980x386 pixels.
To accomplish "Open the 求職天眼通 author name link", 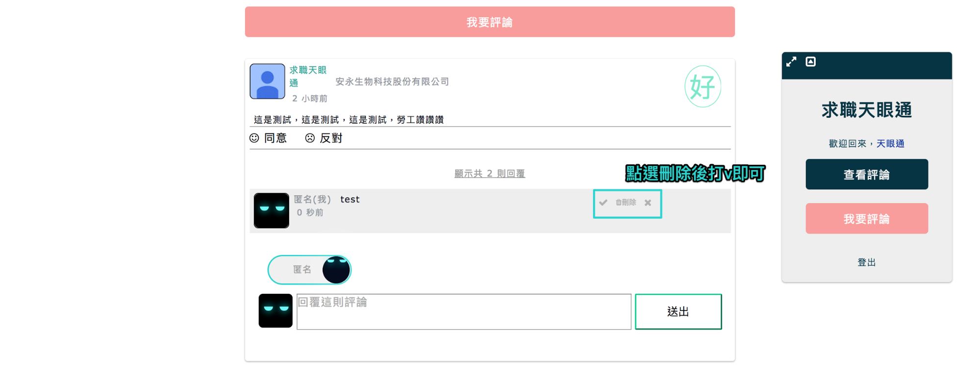I will pyautogui.click(x=308, y=76).
